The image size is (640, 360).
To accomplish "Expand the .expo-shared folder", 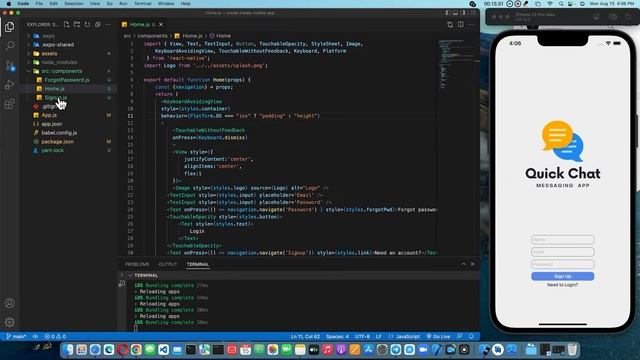I will (58, 44).
